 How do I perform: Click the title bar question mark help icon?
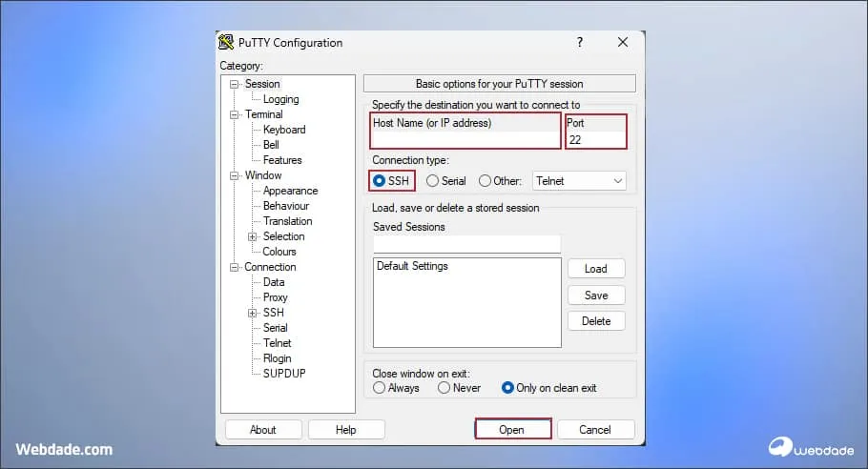pos(580,43)
